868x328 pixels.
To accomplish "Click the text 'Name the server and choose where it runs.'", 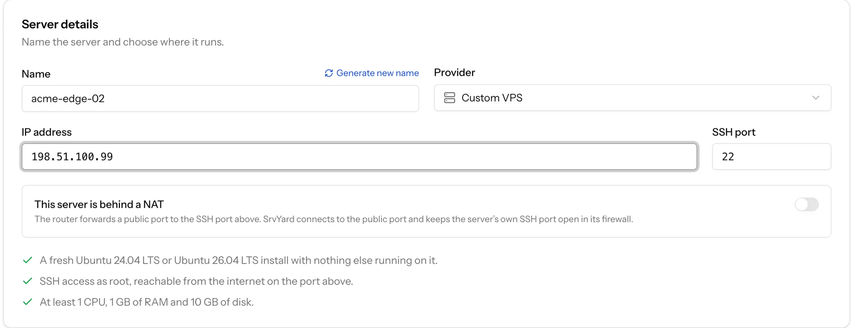I will pyautogui.click(x=123, y=42).
